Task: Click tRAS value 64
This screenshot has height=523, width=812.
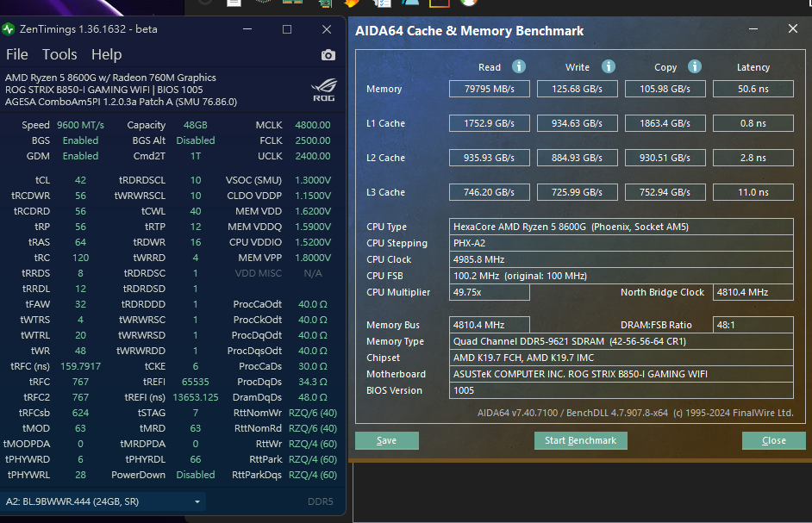Action: 80,242
